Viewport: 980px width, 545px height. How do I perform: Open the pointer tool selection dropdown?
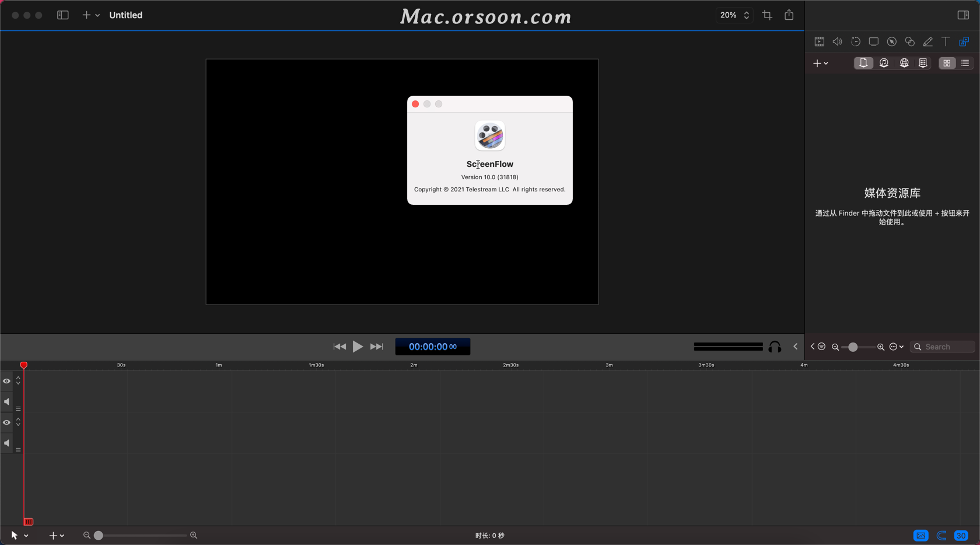[x=19, y=535]
